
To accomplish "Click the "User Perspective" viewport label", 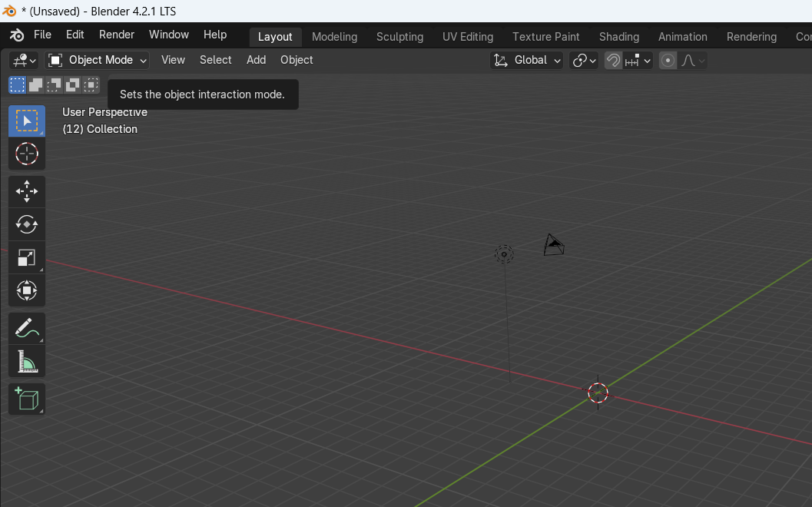I will point(104,112).
